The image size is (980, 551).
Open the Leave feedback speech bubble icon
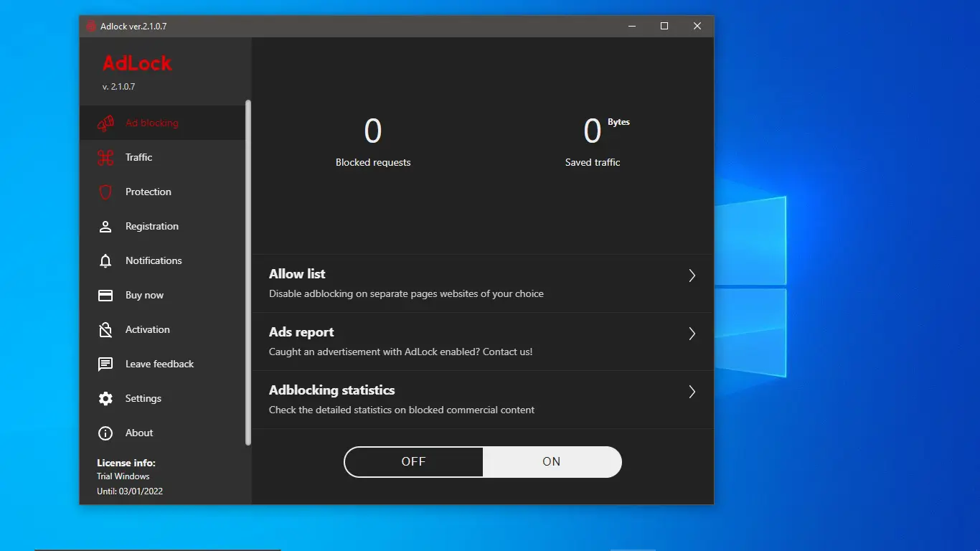105,364
